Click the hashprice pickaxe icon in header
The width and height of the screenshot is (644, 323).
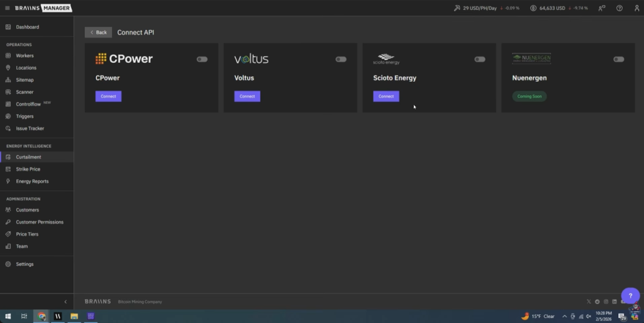click(457, 8)
